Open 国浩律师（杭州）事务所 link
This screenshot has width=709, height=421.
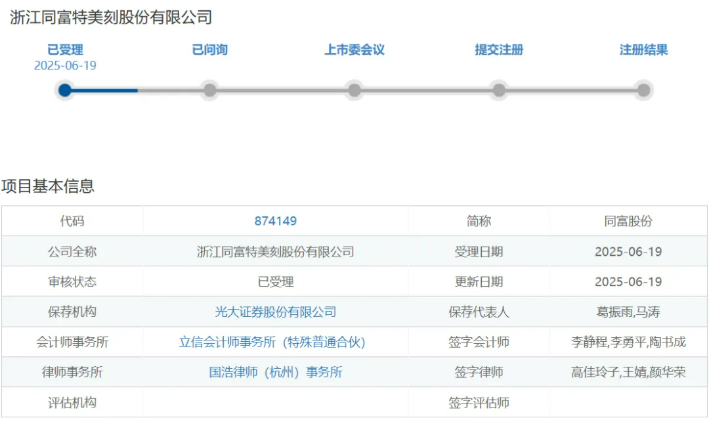pyautogui.click(x=275, y=372)
